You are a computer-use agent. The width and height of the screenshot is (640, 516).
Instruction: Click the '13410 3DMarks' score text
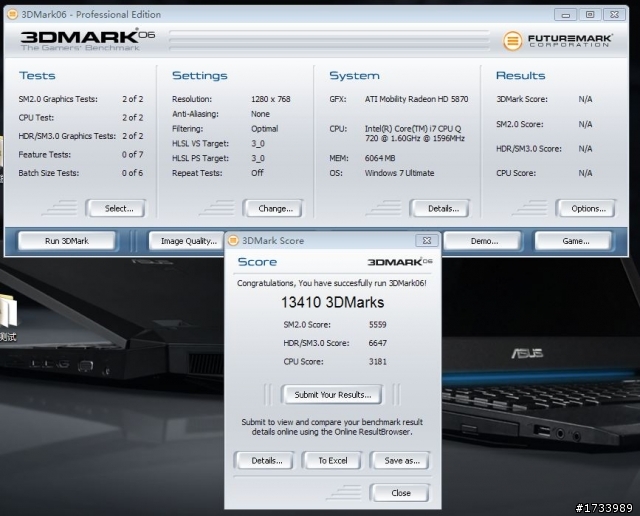tap(332, 302)
